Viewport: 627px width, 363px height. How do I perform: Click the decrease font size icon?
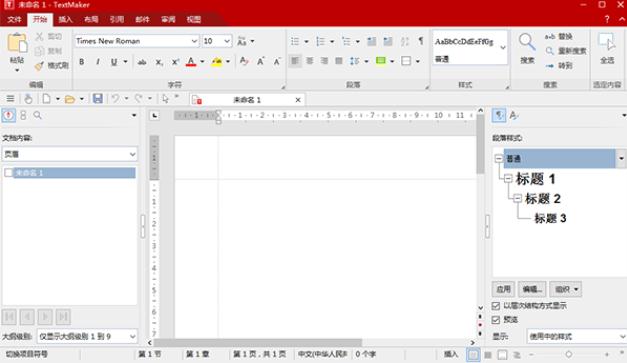(x=277, y=61)
